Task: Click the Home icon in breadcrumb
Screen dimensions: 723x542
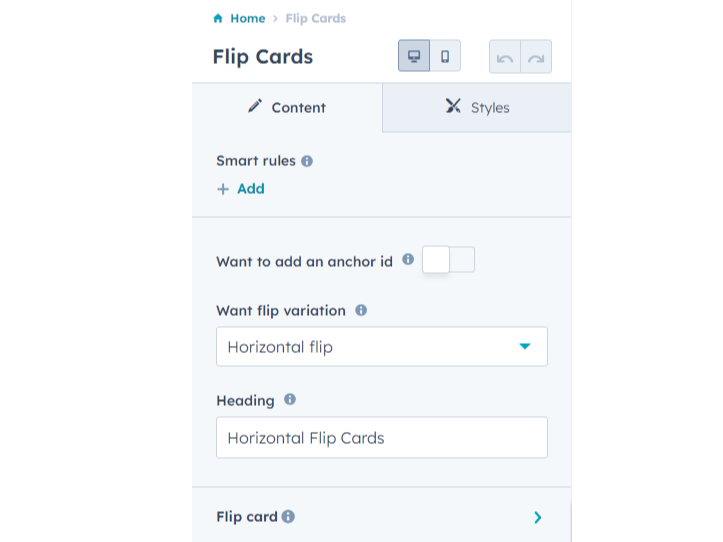Action: pyautogui.click(x=218, y=18)
